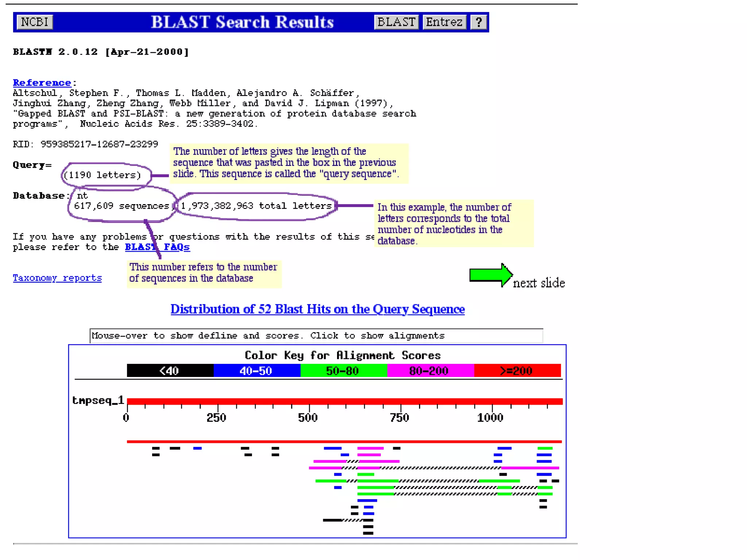This screenshot has width=747, height=560.
Task: Click the Entrez header button
Action: 444,22
